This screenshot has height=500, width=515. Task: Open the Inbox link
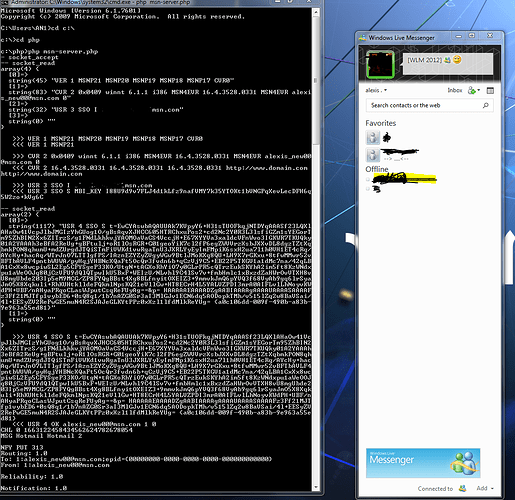(455, 90)
